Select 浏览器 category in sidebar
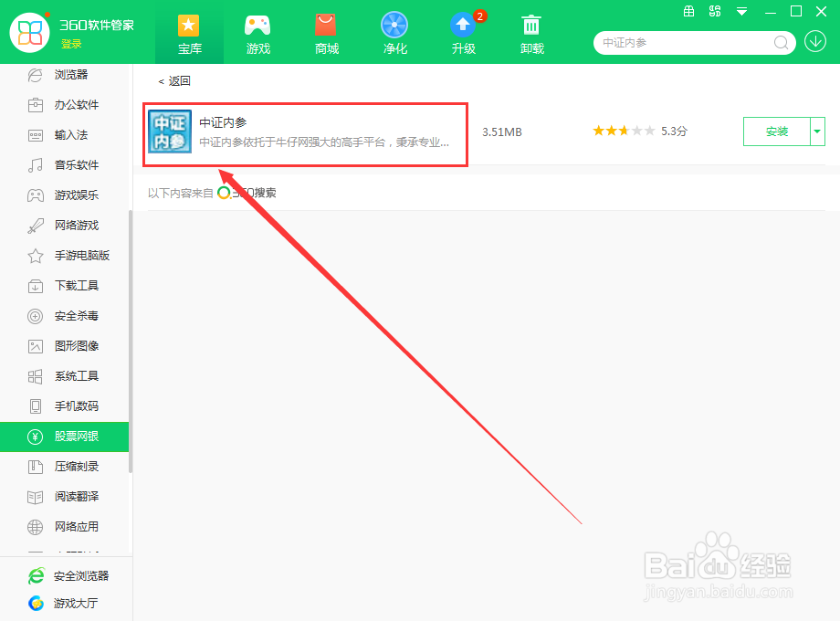Image resolution: width=840 pixels, height=621 pixels. click(64, 75)
